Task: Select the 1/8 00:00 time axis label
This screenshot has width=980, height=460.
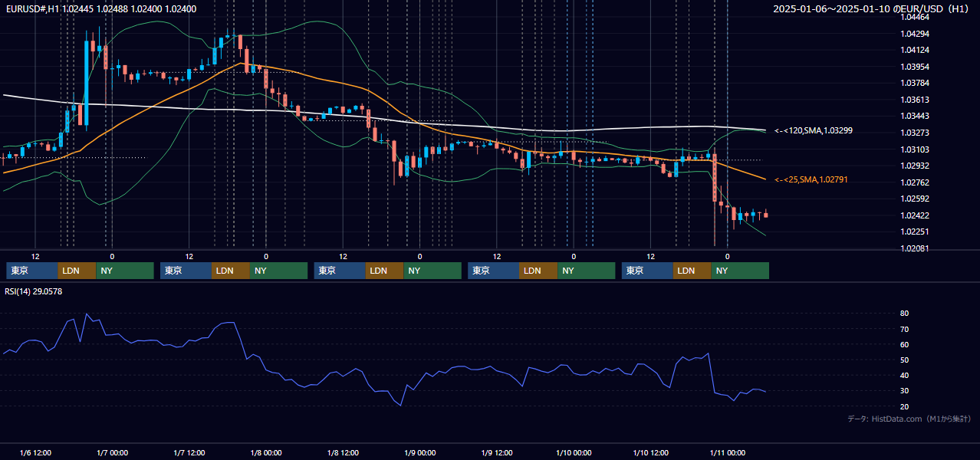Action: [266, 453]
